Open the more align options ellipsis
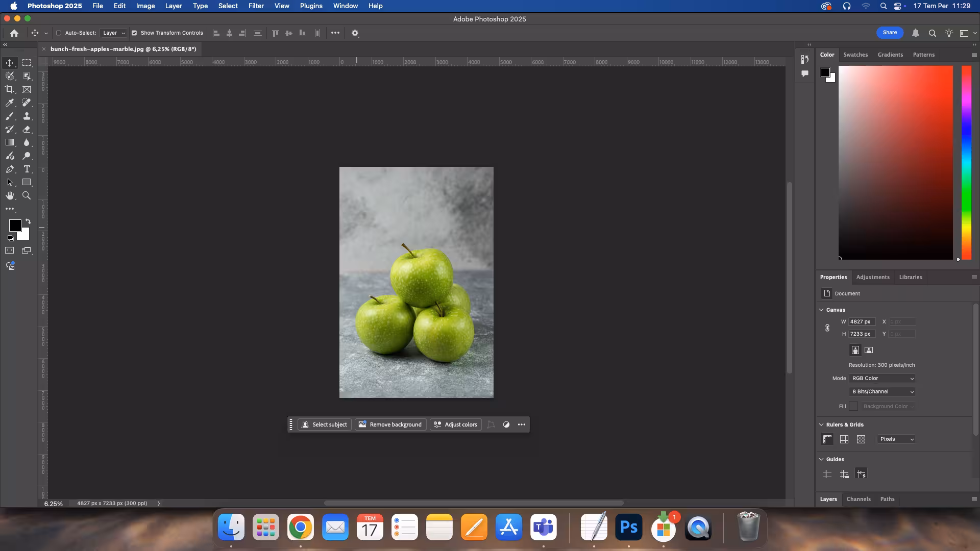980x551 pixels. (335, 33)
